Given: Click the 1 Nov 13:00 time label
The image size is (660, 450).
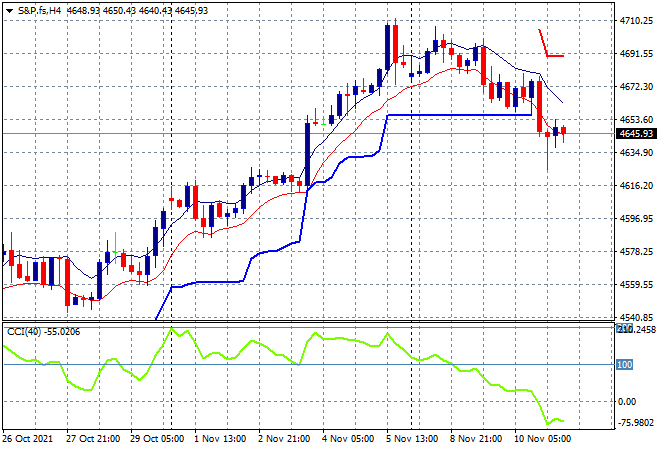Looking at the screenshot, I should pos(220,439).
